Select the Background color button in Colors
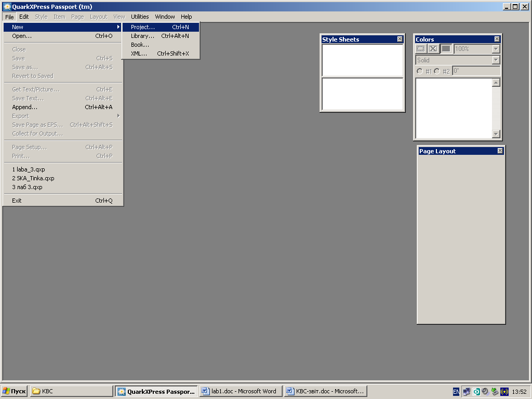 [446, 49]
